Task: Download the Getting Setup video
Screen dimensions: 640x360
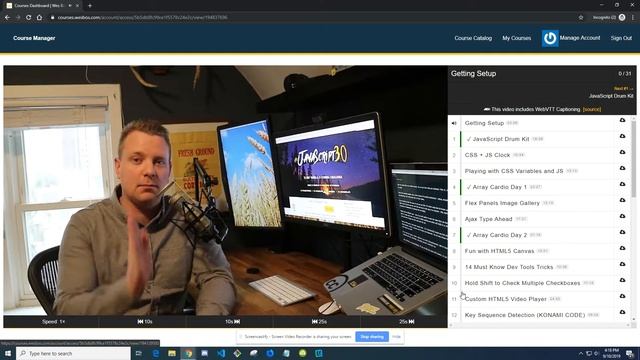Action: [622, 120]
